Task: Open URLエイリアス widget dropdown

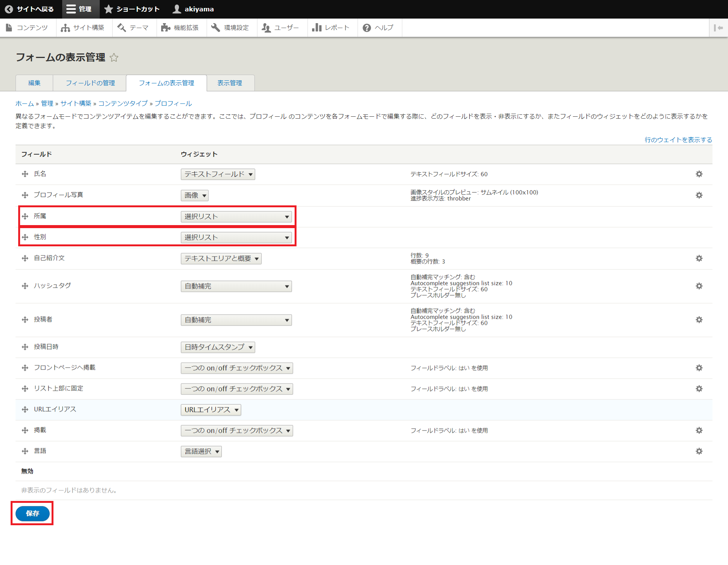Action: [x=211, y=410]
